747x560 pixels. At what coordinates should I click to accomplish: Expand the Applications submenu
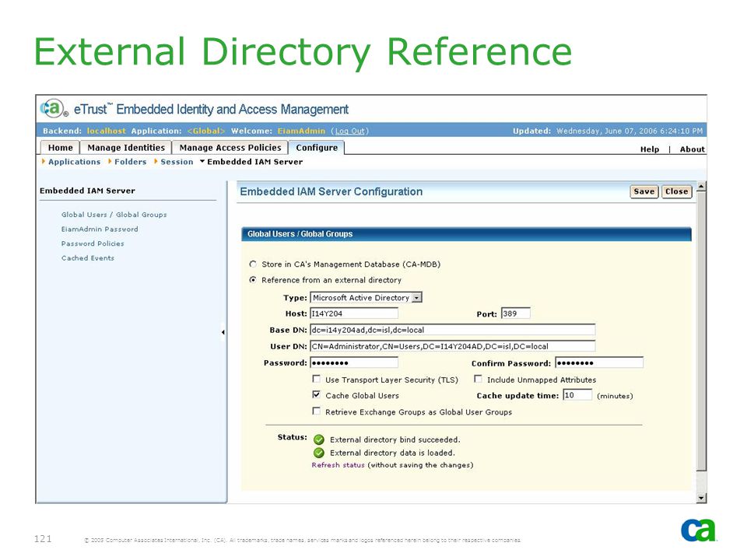click(71, 162)
